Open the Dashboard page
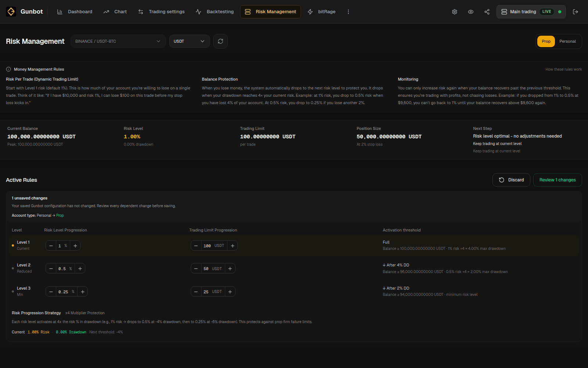This screenshot has height=368, width=588. (x=75, y=12)
